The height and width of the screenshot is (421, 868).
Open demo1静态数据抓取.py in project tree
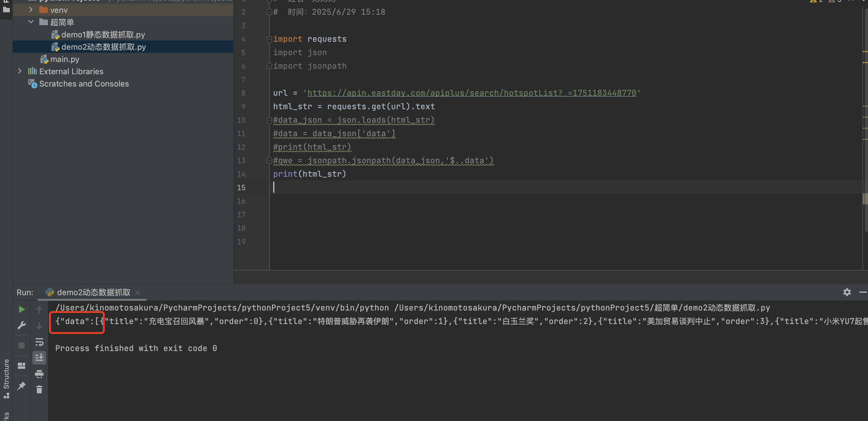[103, 35]
